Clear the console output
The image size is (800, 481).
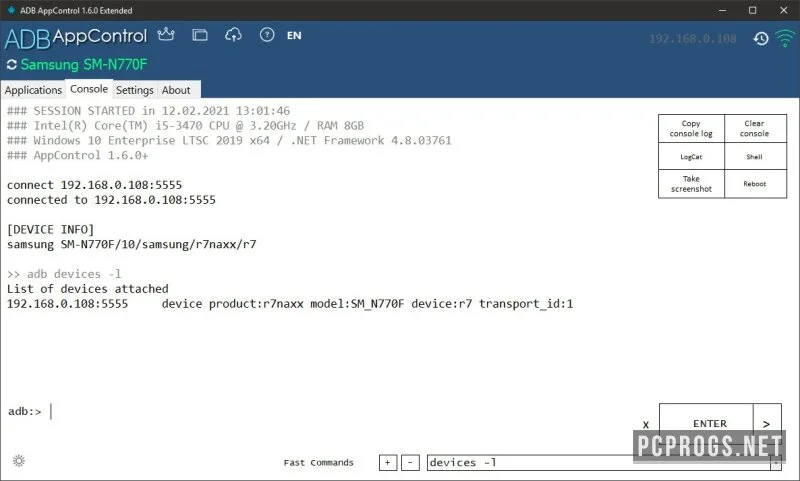pyautogui.click(x=755, y=129)
